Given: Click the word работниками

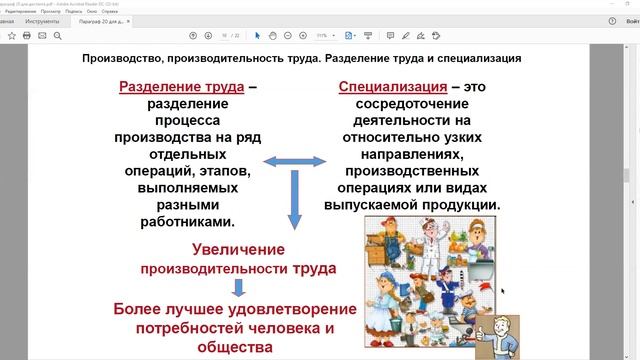Looking at the screenshot, I should coord(188,222).
